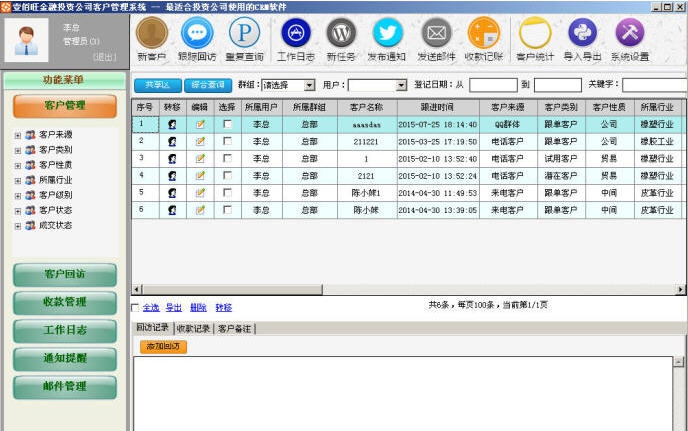Edit customer 211221 via pencil icon

coord(200,141)
